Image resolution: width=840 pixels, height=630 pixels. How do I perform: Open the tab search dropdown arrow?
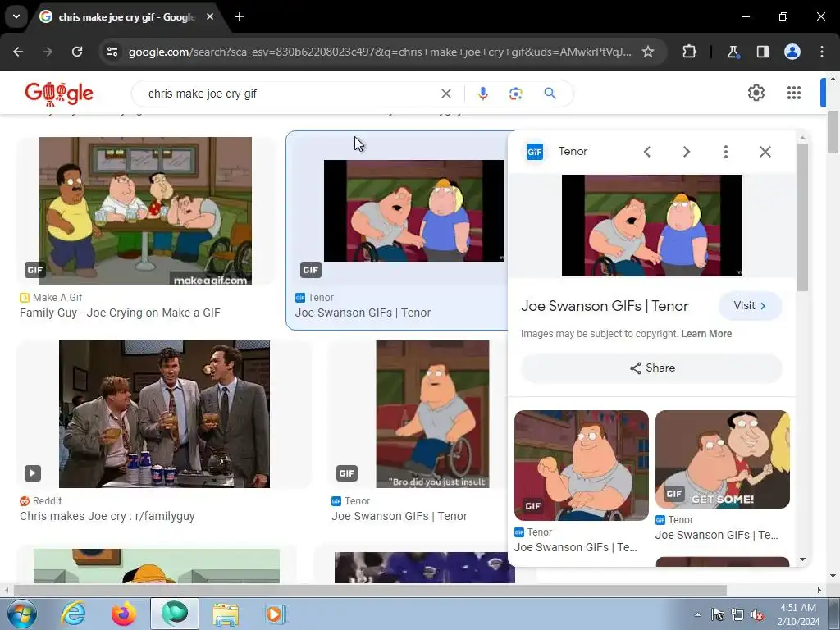point(16,16)
